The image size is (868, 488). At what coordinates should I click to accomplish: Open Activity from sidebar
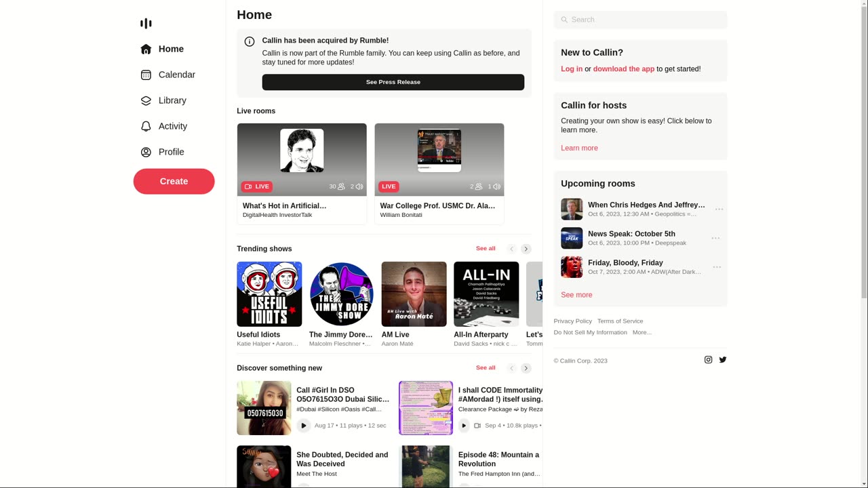[173, 126]
